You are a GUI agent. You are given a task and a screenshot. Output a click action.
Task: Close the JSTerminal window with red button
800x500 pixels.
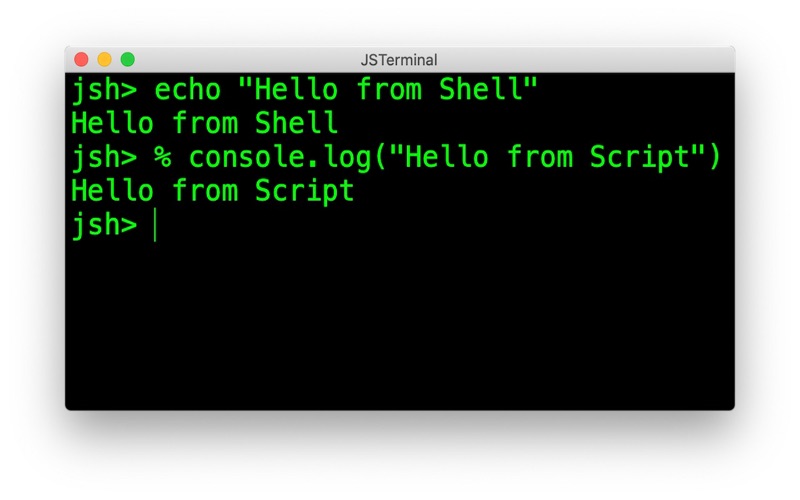82,60
